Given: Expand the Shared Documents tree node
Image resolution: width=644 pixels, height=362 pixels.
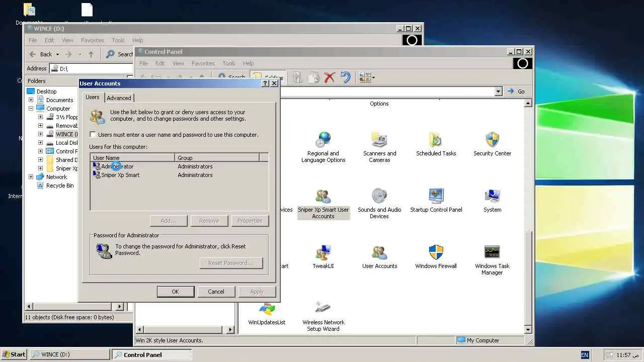Looking at the screenshot, I should 40,160.
